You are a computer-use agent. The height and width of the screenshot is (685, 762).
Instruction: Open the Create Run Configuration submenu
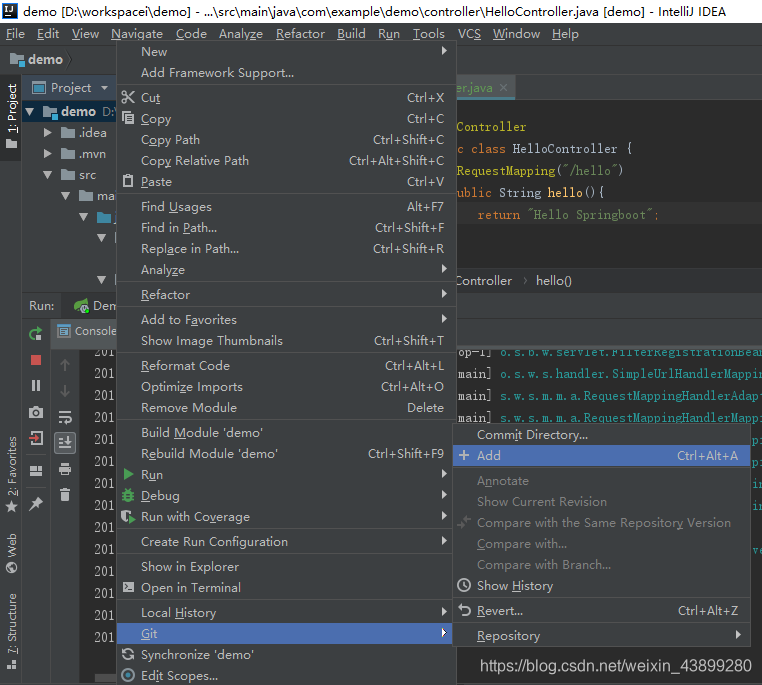pyautogui.click(x=286, y=542)
